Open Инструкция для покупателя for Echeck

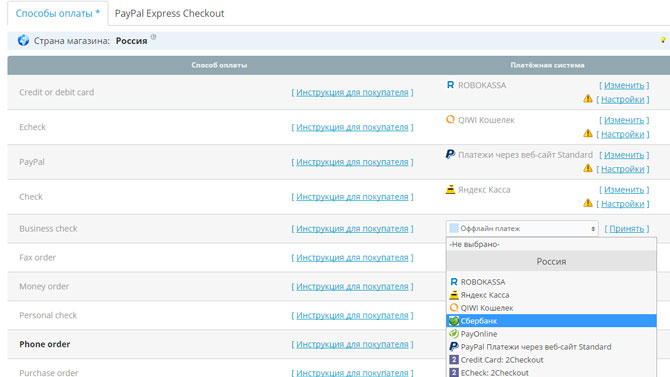352,127
